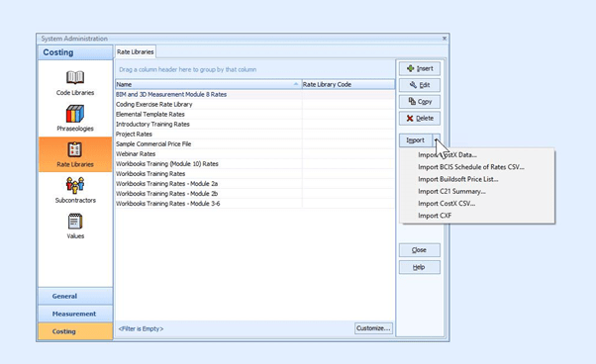
Task: Select Workbooks Training (Module 10) Rates row
Action: 254,164
